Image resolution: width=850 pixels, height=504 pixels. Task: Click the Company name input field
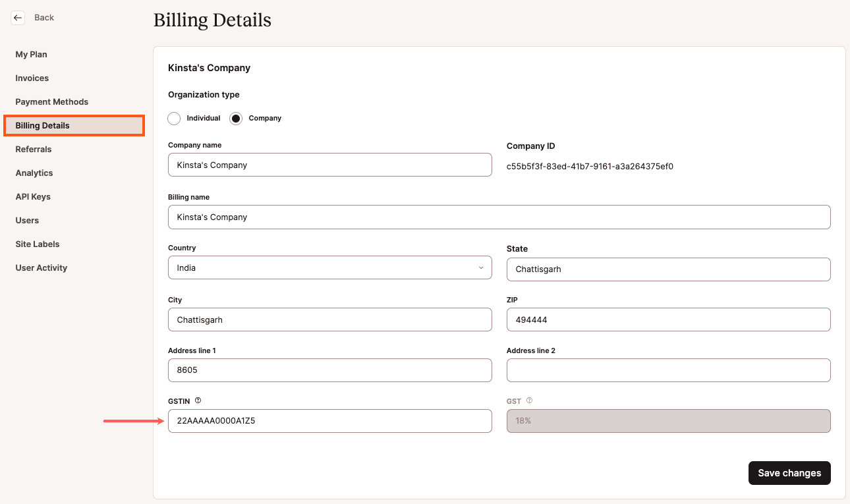tap(329, 165)
